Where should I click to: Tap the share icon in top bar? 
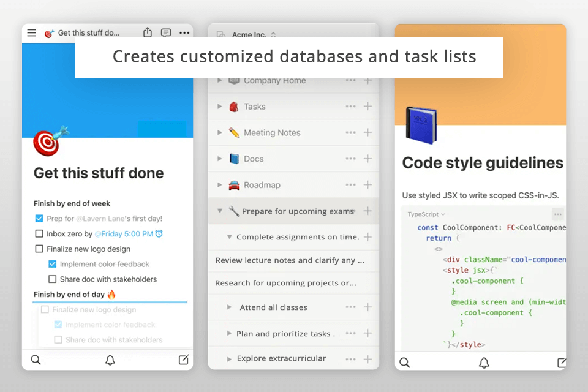(148, 33)
